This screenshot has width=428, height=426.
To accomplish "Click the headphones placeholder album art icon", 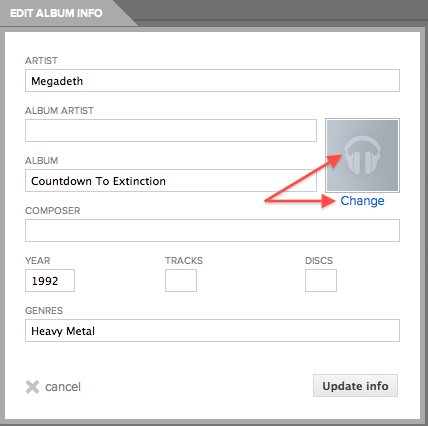I will (362, 155).
